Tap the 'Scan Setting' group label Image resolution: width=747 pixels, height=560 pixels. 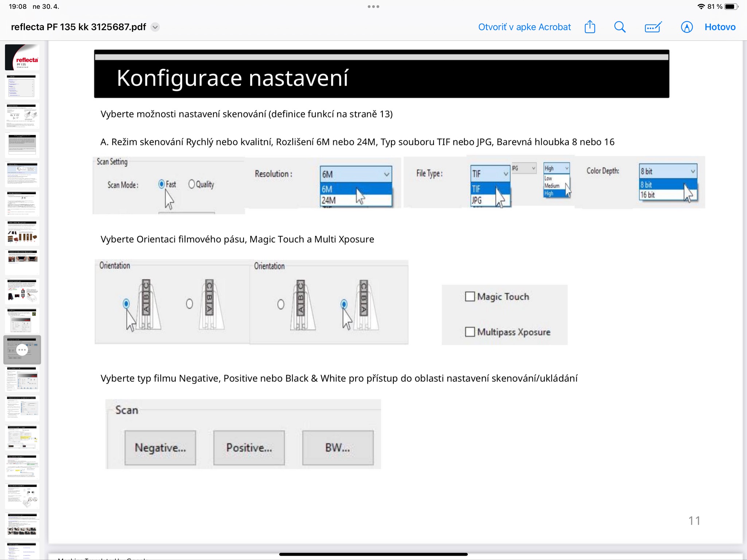(112, 162)
